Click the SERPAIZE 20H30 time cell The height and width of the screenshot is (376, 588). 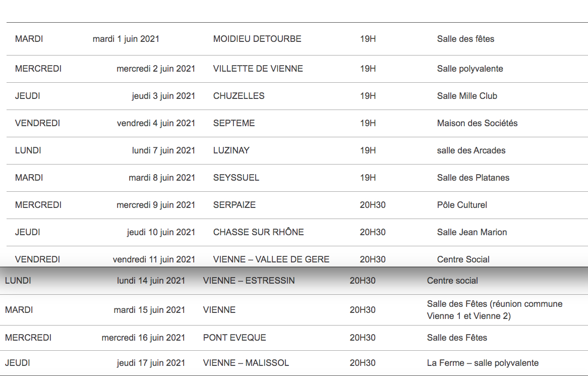coord(372,205)
